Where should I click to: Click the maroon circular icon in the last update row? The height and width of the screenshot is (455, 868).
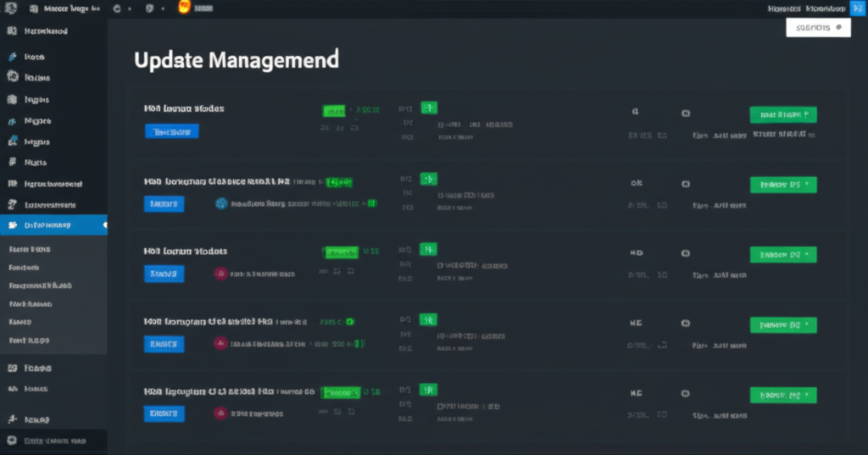click(x=220, y=413)
